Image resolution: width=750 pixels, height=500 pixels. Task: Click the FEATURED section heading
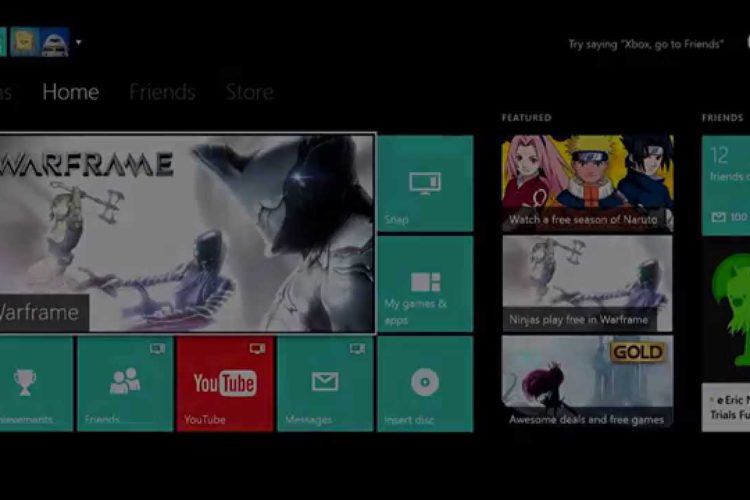coord(527,118)
